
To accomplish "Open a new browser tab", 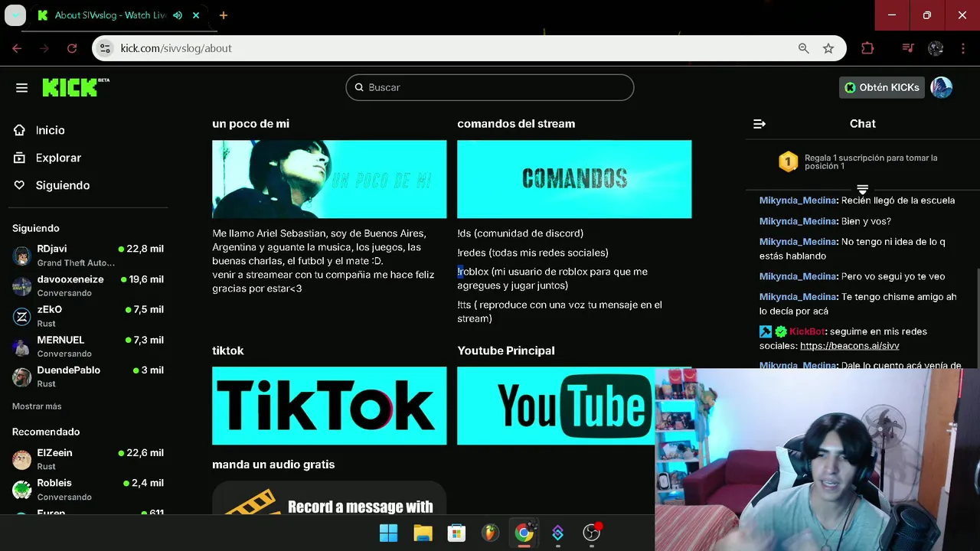I will 223,15.
